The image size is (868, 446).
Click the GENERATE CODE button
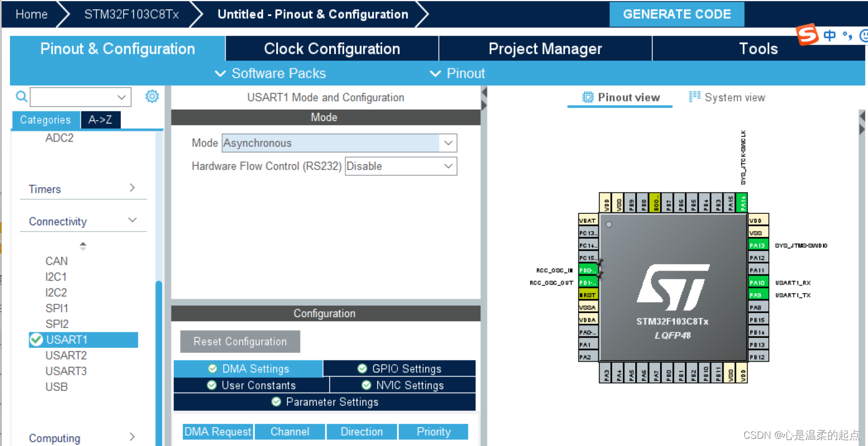tap(677, 14)
